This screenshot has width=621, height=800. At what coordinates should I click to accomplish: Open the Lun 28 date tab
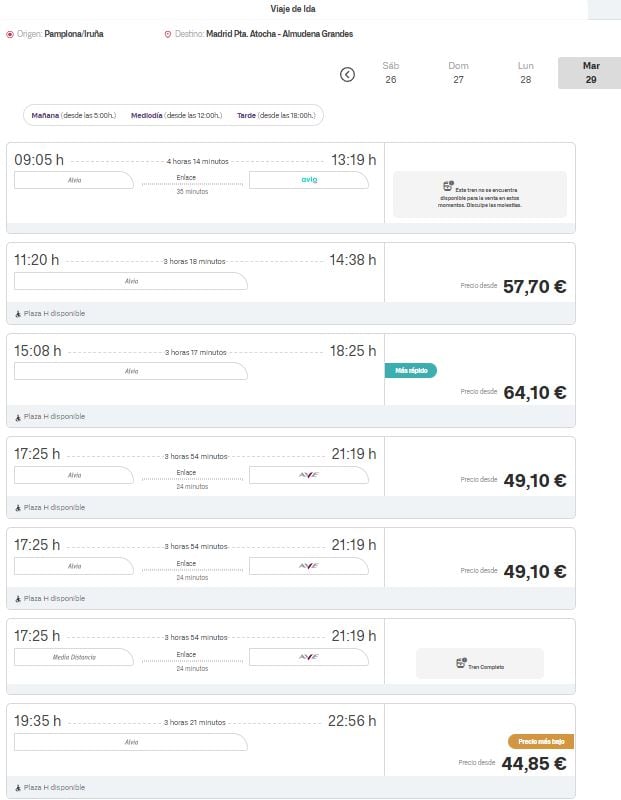(526, 73)
